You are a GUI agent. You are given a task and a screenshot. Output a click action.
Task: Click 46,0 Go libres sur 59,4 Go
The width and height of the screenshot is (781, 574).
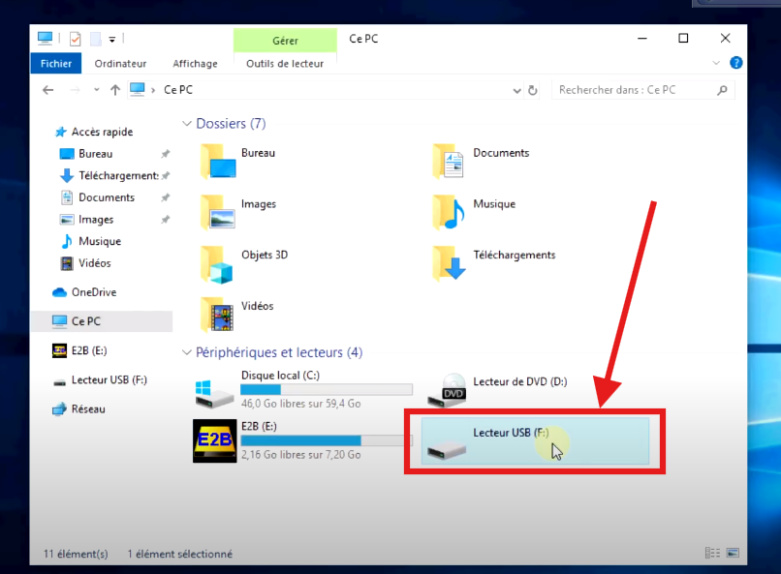(301, 404)
